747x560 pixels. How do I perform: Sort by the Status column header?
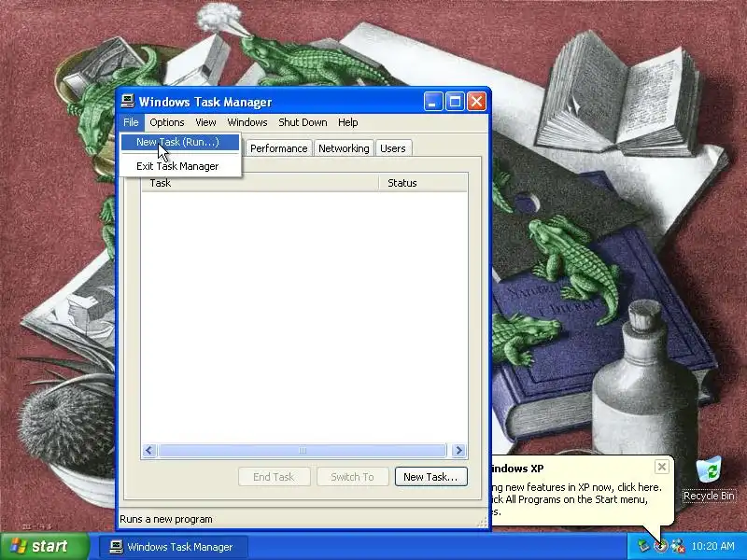[423, 183]
